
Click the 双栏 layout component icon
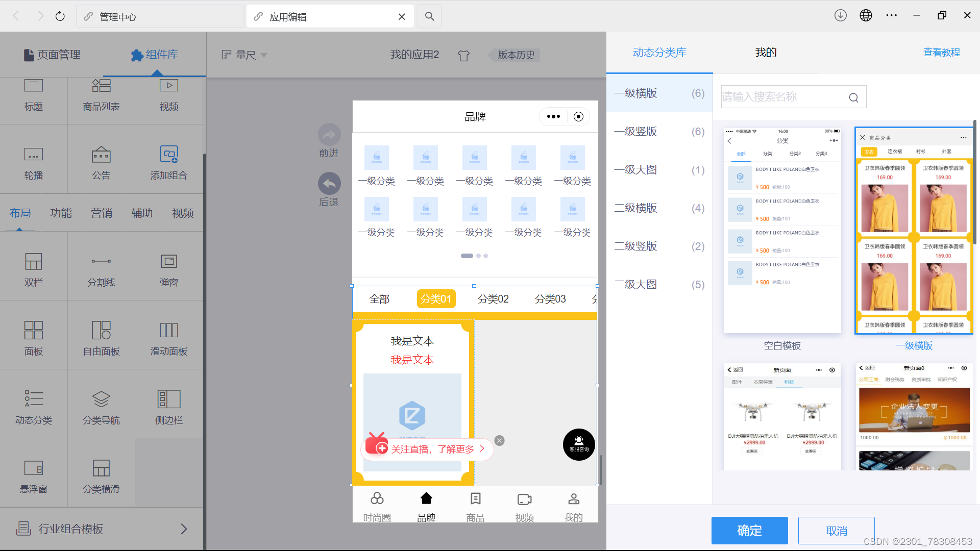click(x=34, y=262)
